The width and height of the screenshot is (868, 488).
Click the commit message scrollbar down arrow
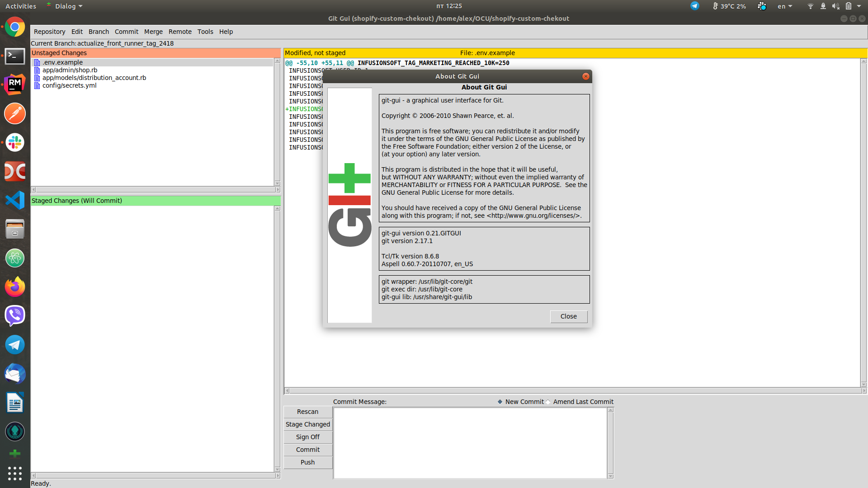click(610, 476)
